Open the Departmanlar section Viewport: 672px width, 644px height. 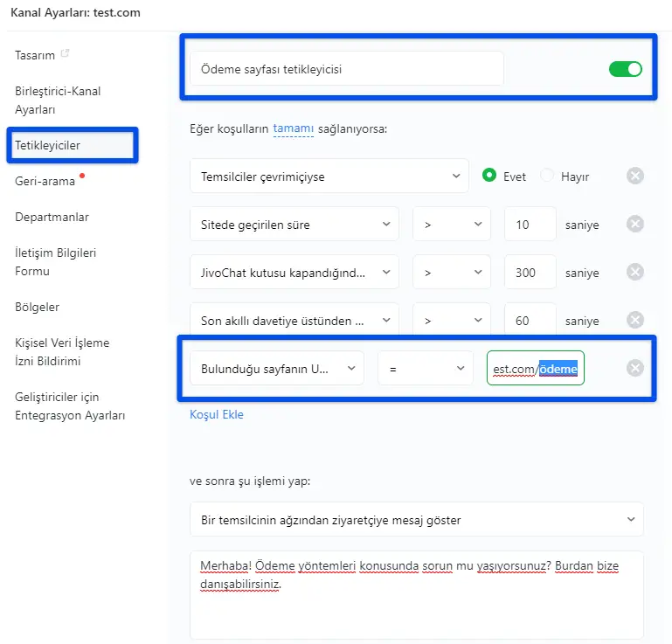click(x=52, y=217)
